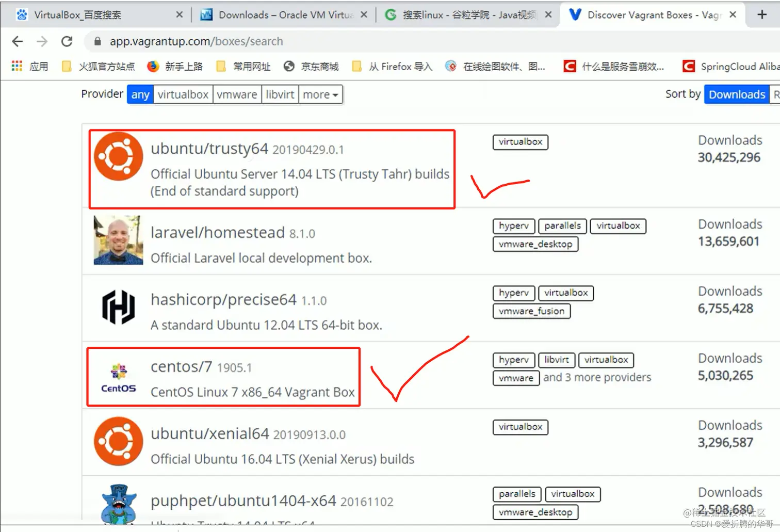The image size is (780, 532).
Task: Go back with the browser back arrow
Action: coord(18,41)
